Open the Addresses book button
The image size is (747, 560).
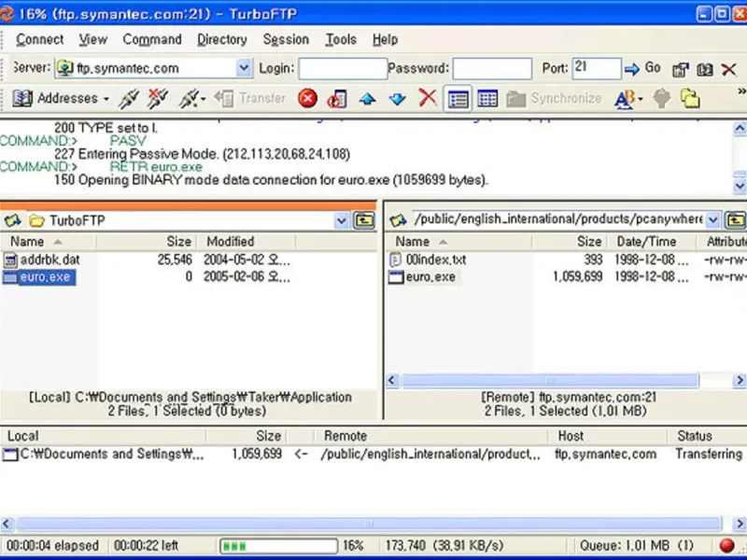click(x=60, y=99)
